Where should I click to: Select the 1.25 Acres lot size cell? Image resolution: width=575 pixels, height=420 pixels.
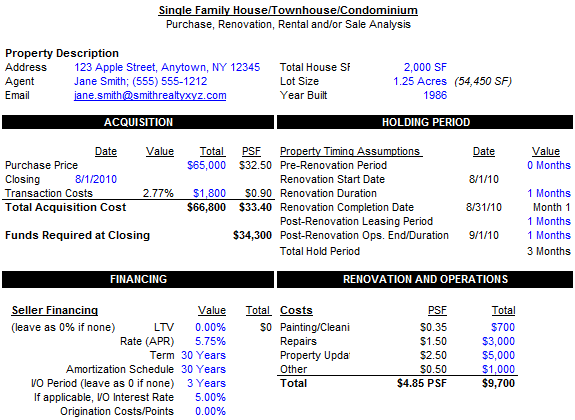420,81
